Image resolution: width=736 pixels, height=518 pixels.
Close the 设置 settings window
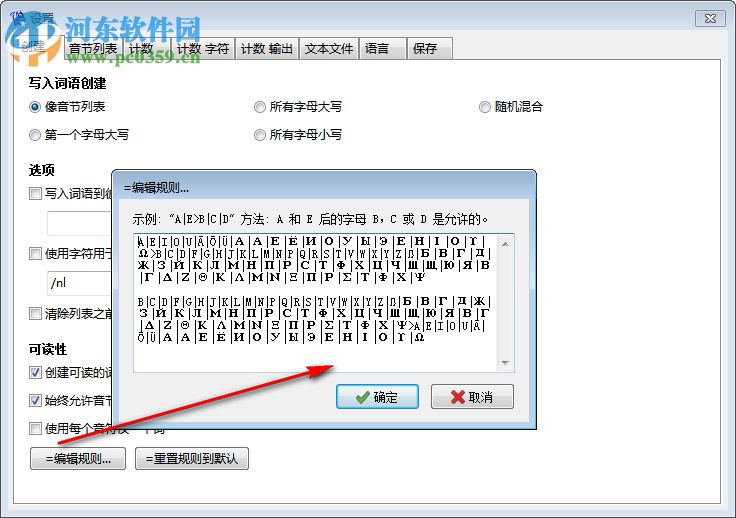[x=710, y=19]
